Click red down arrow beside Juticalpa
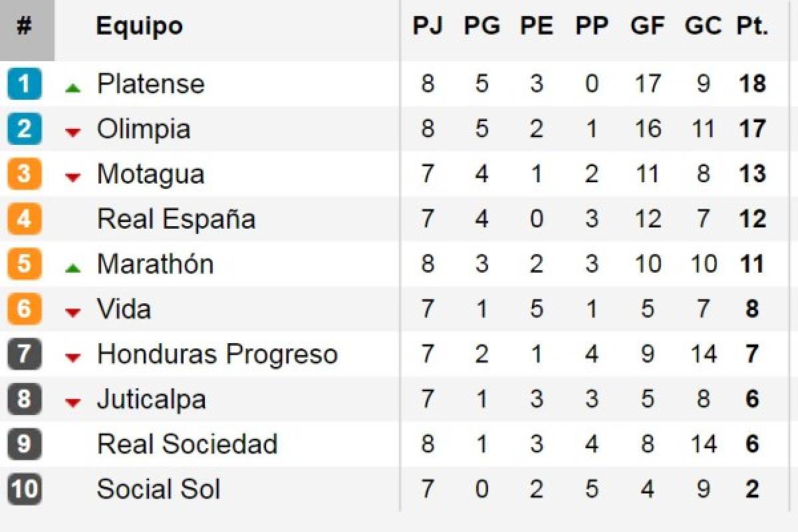Viewport: 798px width, 532px height. [73, 403]
